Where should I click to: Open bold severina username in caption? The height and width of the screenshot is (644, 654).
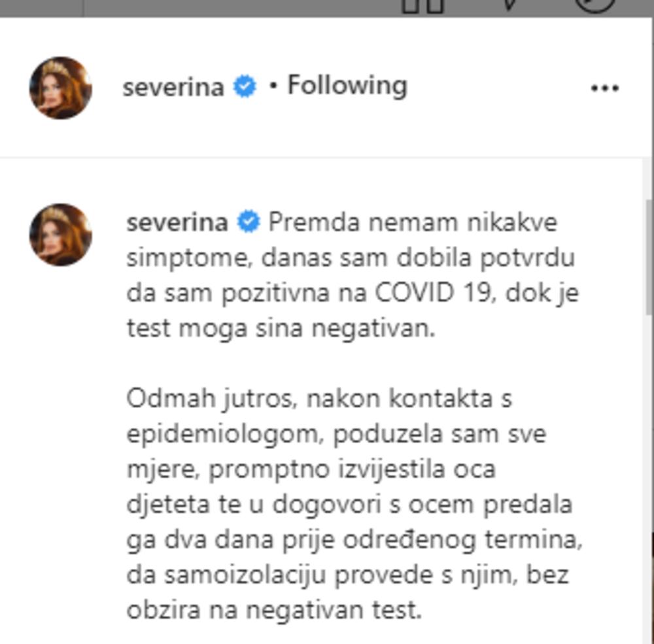[177, 222]
